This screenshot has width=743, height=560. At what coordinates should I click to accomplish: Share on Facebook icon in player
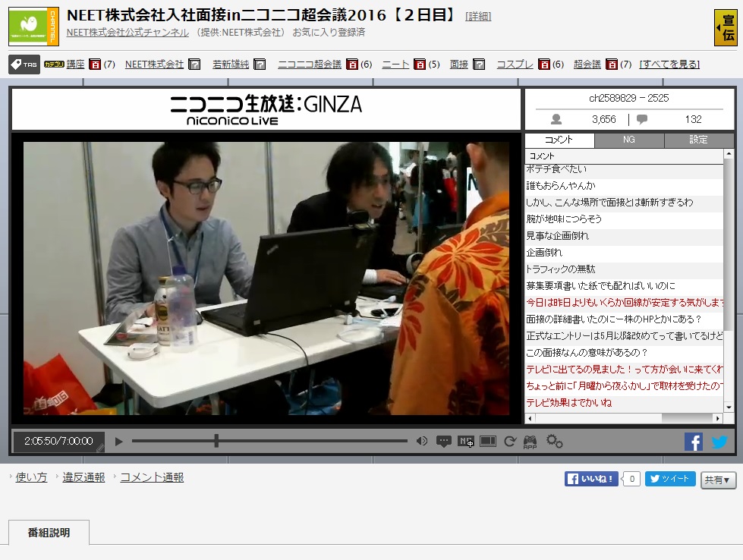[693, 442]
